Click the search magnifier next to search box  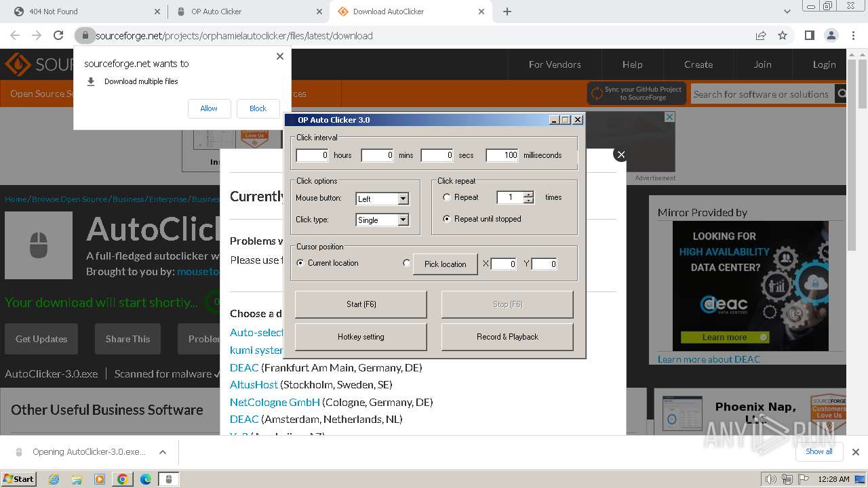tap(842, 94)
